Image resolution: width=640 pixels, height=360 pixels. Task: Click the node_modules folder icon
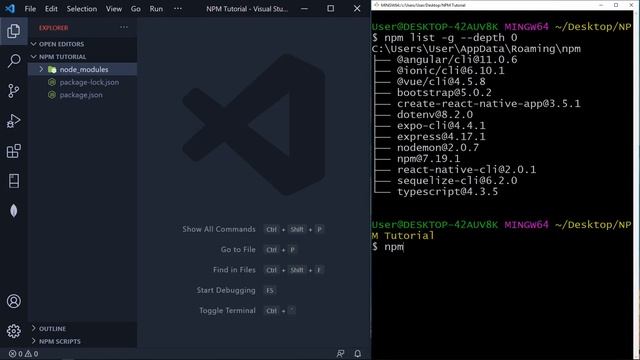tap(52, 70)
